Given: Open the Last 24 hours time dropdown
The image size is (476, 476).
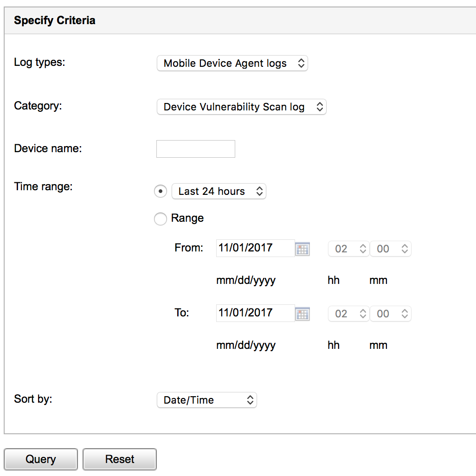Looking at the screenshot, I should pyautogui.click(x=219, y=191).
